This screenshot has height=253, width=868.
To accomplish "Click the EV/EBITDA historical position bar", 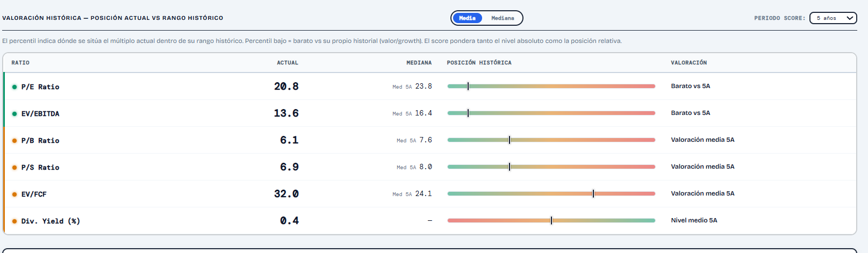I will point(551,113).
